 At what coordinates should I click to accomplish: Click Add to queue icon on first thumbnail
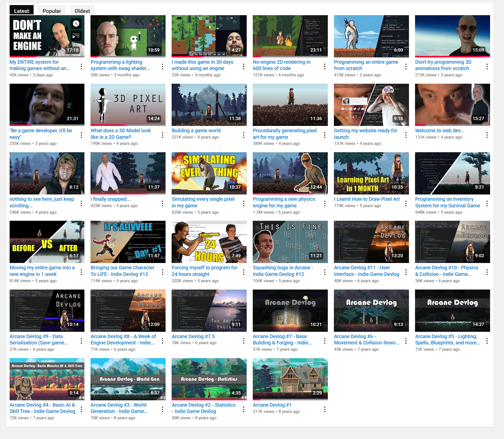[76, 36]
